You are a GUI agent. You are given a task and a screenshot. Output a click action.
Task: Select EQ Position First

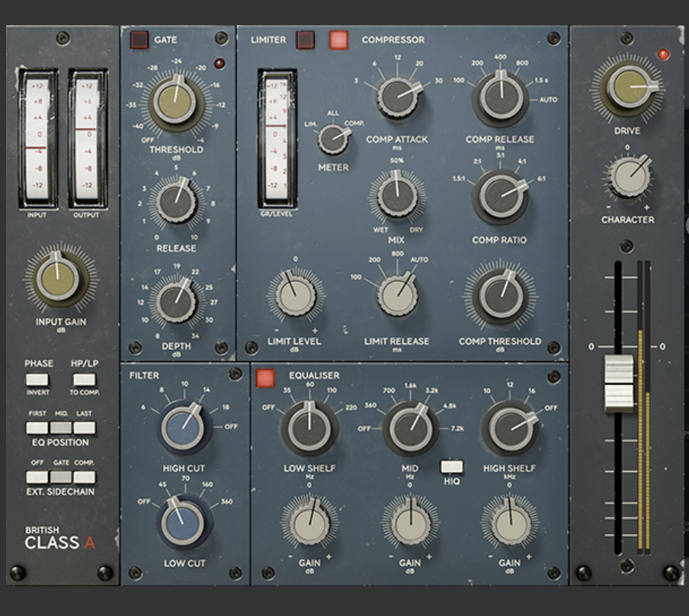(x=37, y=428)
